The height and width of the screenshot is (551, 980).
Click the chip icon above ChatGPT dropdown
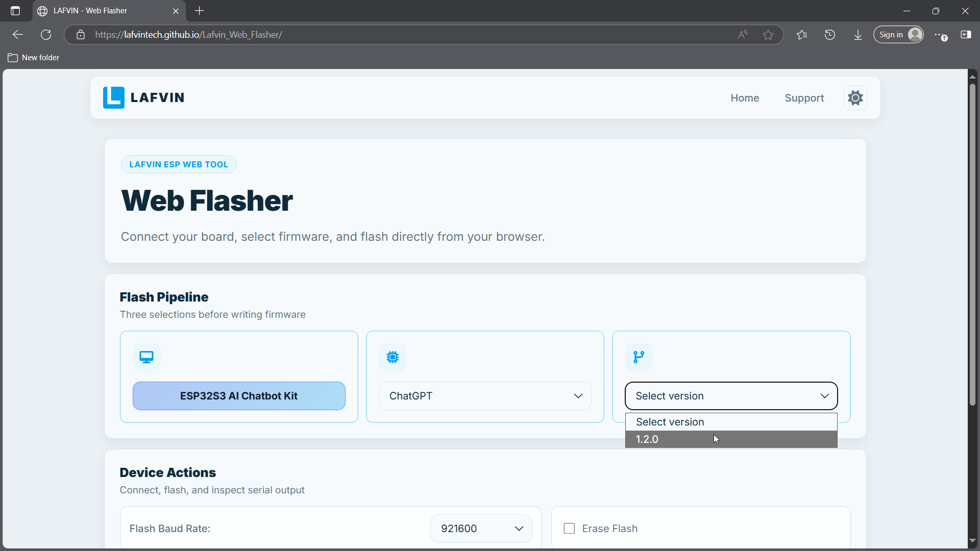pos(393,357)
